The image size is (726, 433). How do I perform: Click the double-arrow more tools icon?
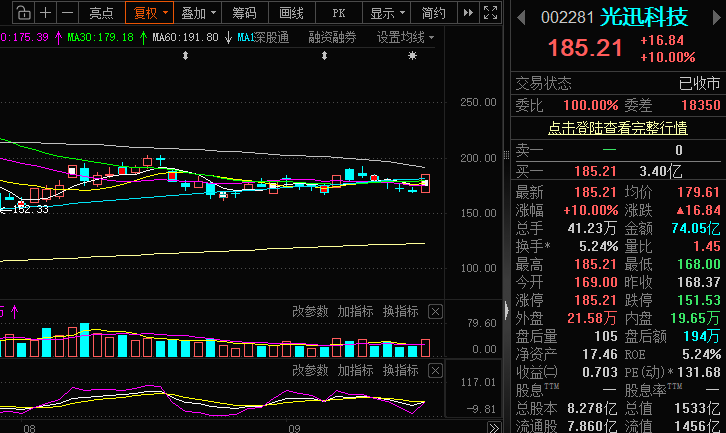click(468, 13)
